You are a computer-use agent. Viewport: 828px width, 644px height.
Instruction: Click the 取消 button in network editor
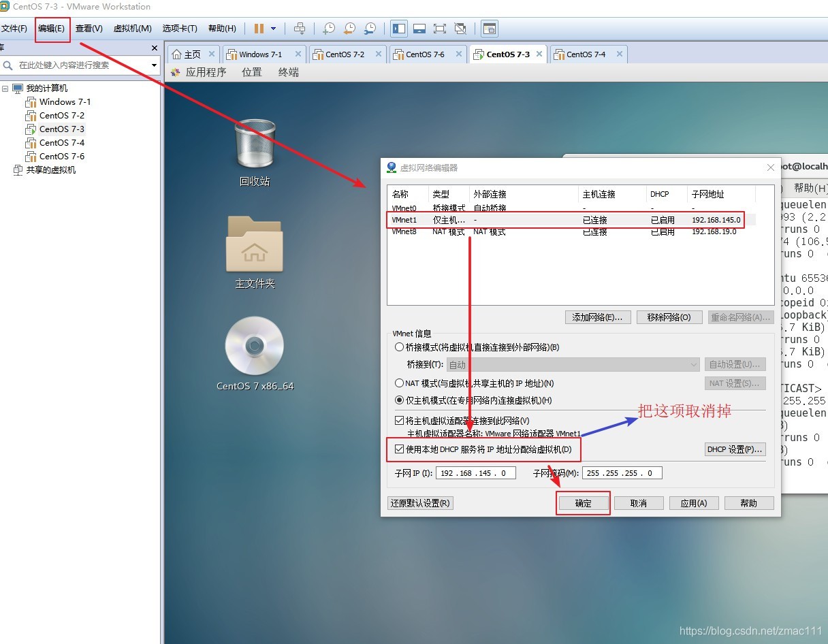[639, 503]
